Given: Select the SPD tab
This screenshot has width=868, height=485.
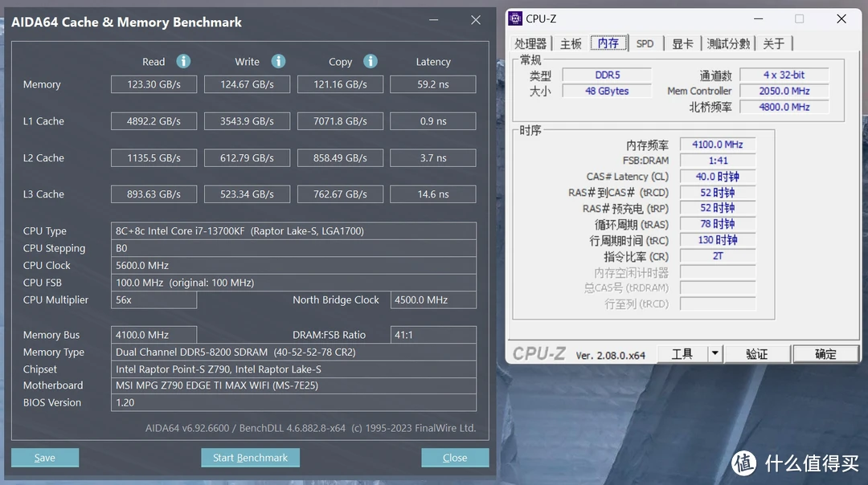Looking at the screenshot, I should (x=645, y=43).
